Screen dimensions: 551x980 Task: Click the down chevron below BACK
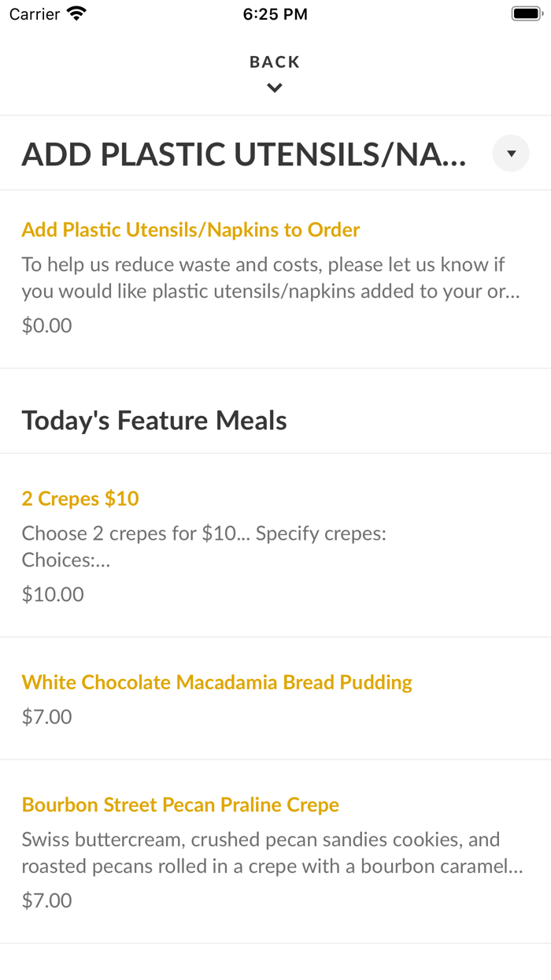[275, 88]
